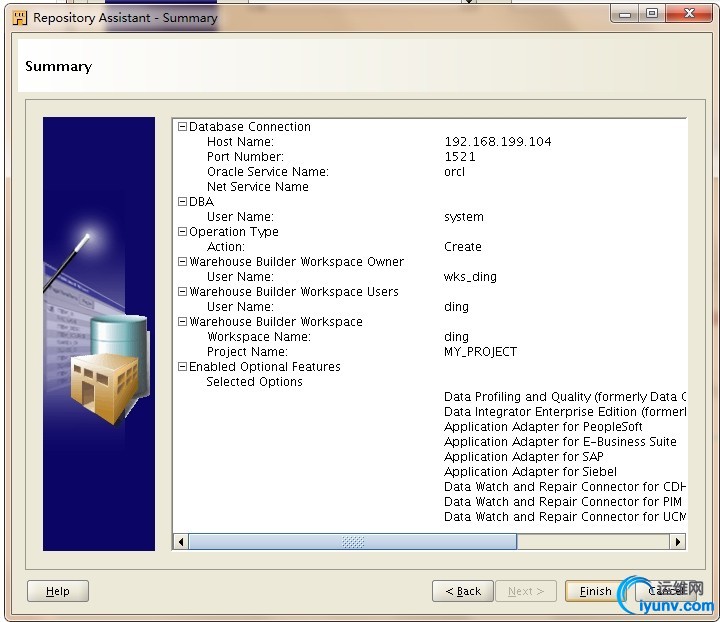Screen dimensions: 720x622
Task: Select the Project Name row
Action: tap(247, 352)
